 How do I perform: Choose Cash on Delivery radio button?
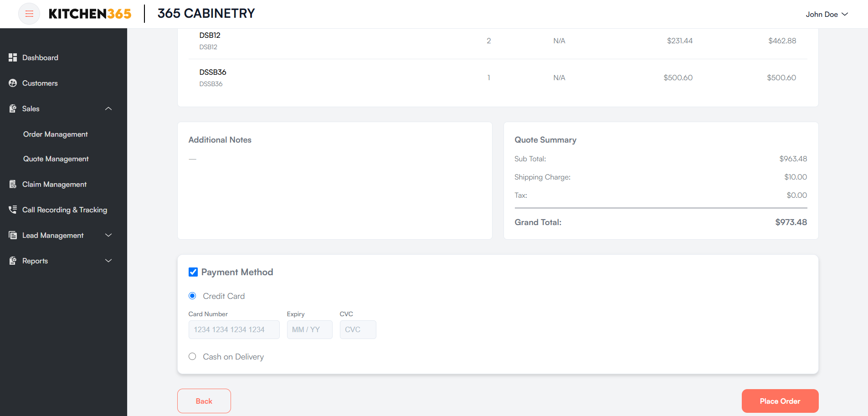pyautogui.click(x=192, y=357)
